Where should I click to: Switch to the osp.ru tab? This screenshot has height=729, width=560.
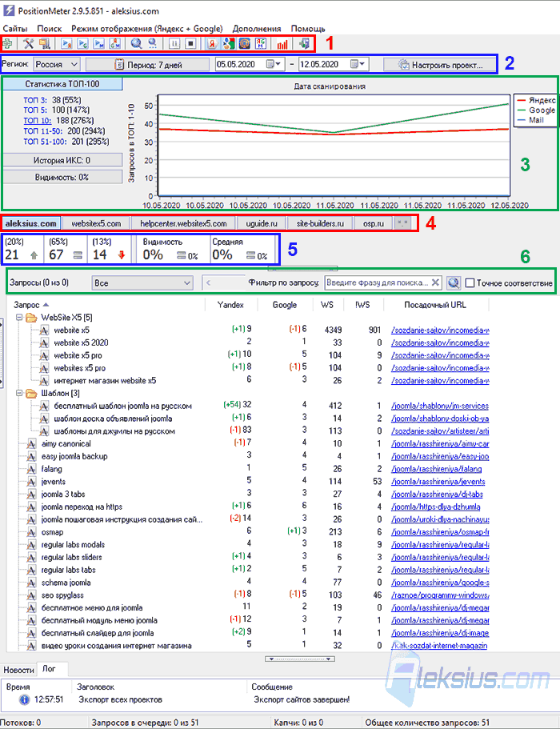point(374,223)
